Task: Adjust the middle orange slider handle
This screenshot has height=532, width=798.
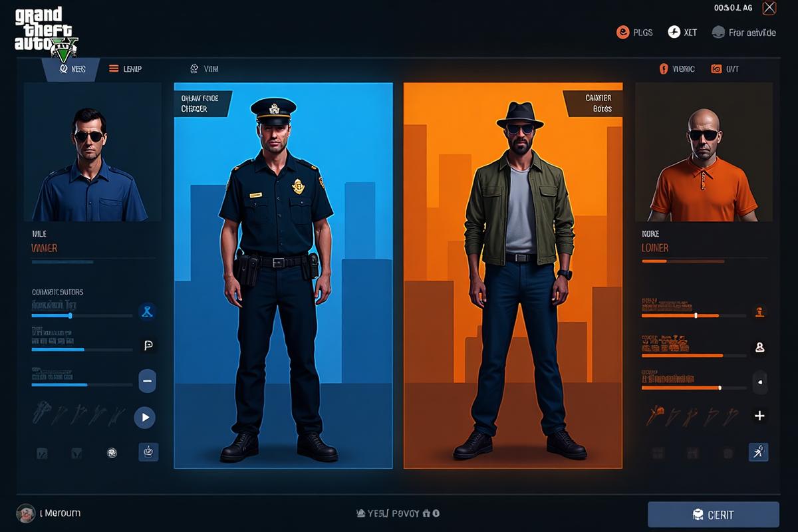Action: click(722, 355)
